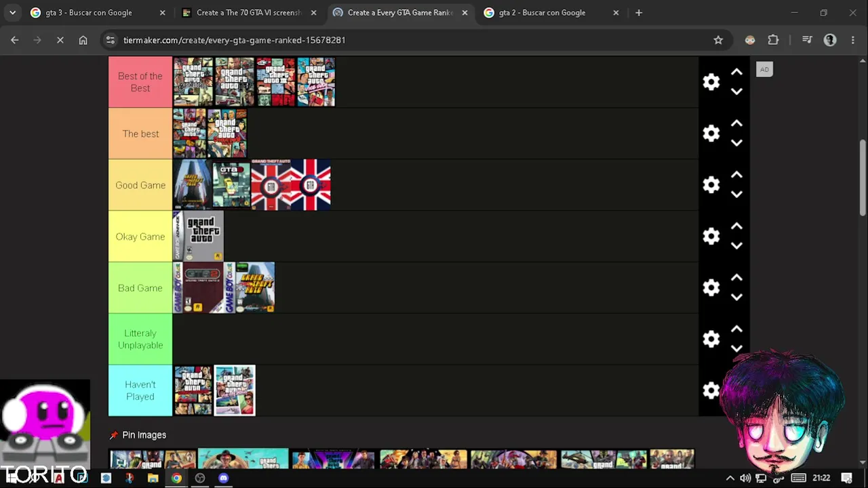Screen dimensions: 868x488
Task: Open settings gear for Bad Game tier
Action: (711, 288)
